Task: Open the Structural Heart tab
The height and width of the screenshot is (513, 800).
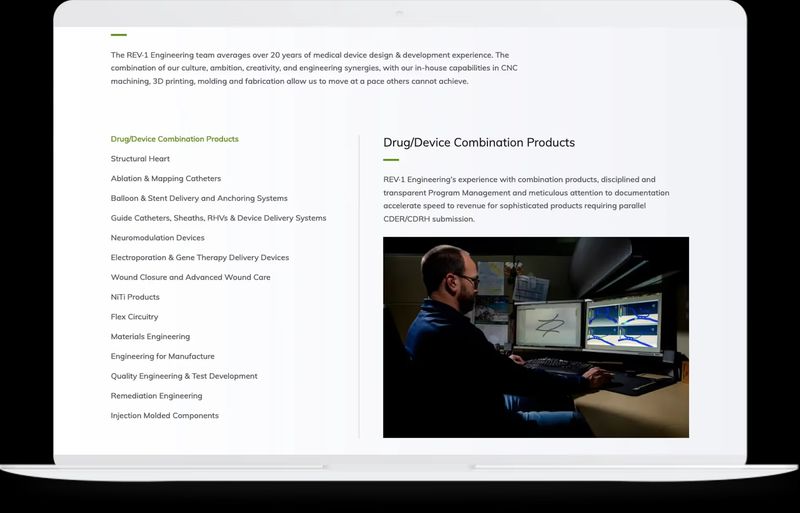Action: coord(140,159)
